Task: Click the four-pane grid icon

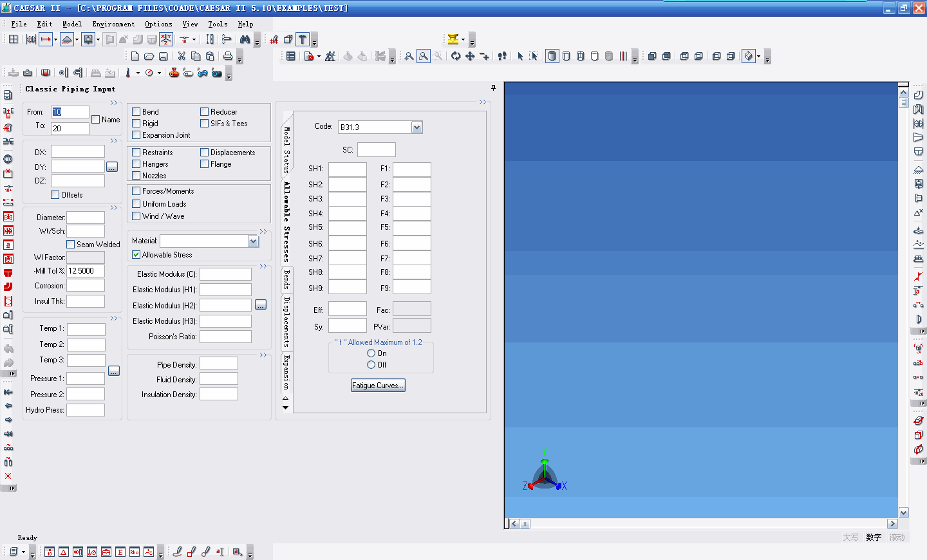Action: (13, 39)
